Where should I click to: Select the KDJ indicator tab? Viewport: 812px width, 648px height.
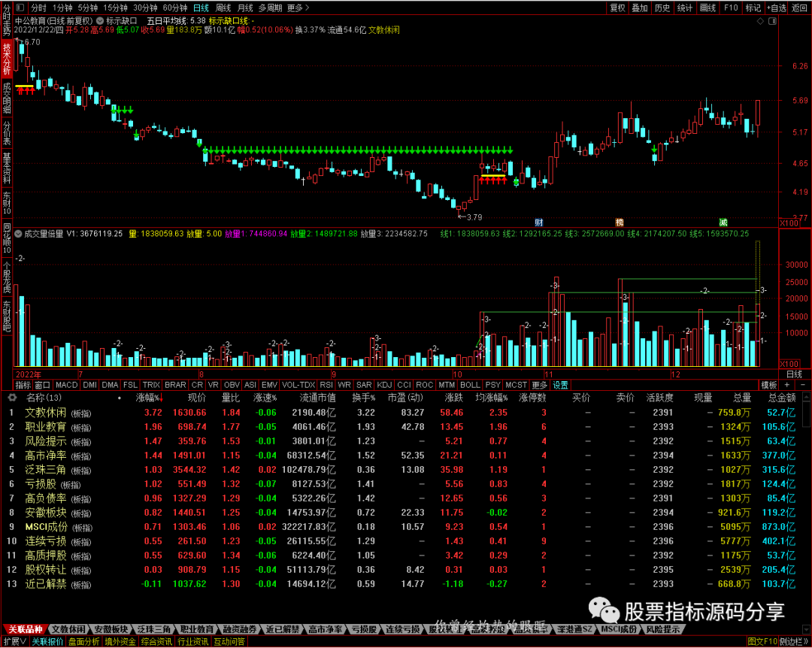tap(384, 385)
